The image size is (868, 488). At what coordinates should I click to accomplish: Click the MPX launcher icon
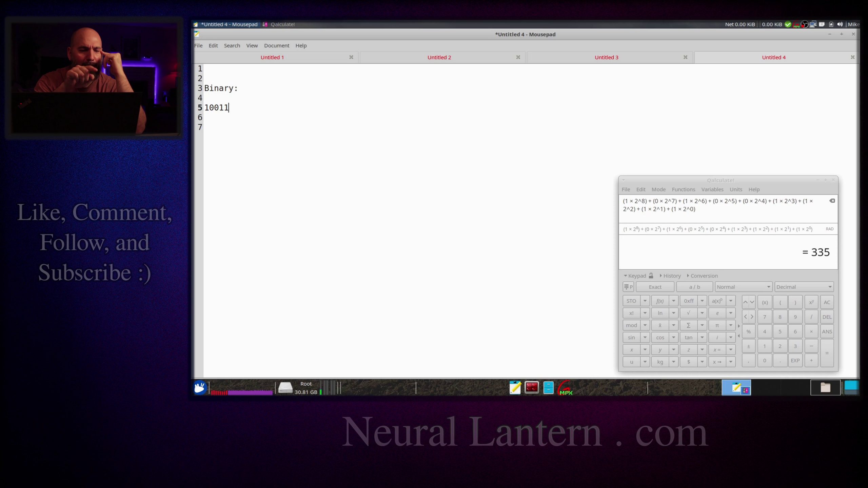point(565,388)
